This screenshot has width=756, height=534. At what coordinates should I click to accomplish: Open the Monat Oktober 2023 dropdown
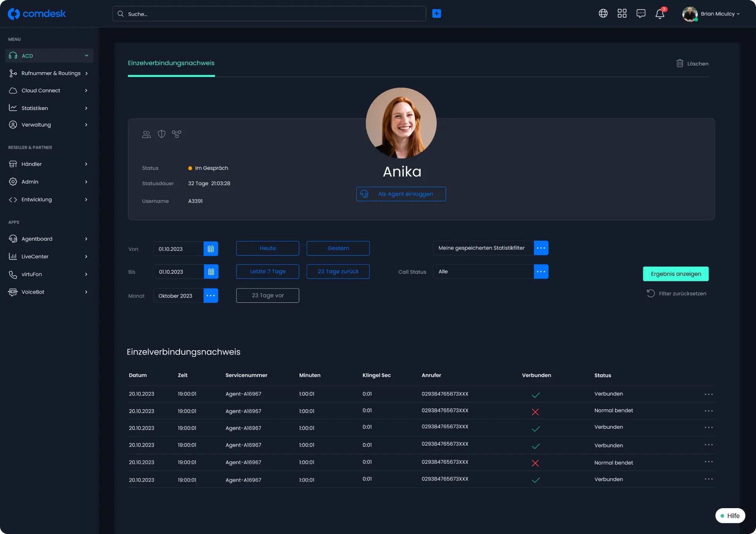click(211, 296)
